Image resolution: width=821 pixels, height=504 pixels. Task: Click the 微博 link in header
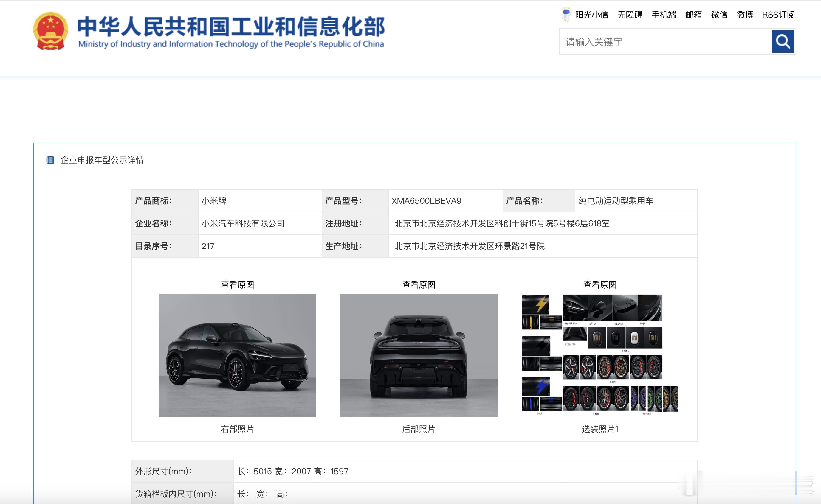pyautogui.click(x=745, y=15)
